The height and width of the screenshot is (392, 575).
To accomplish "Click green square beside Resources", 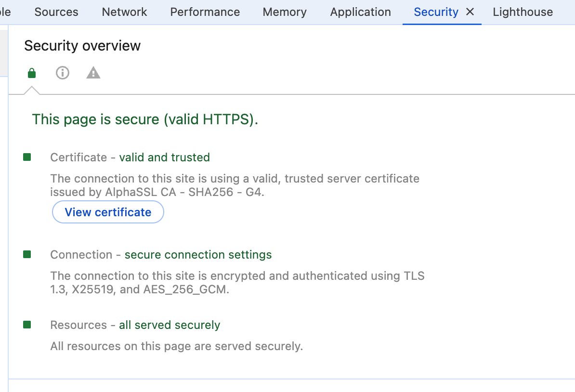I will (x=27, y=325).
